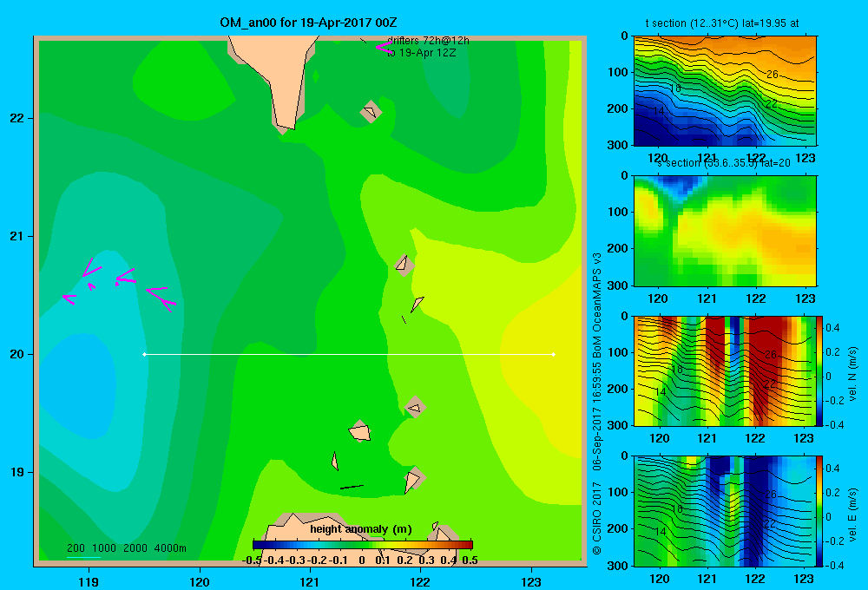868x590 pixels.
Task: Click latitude label 20 on main map
Action: click(17, 354)
